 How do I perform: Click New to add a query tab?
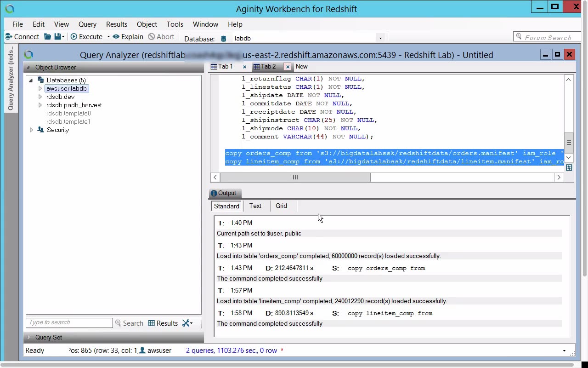(301, 67)
